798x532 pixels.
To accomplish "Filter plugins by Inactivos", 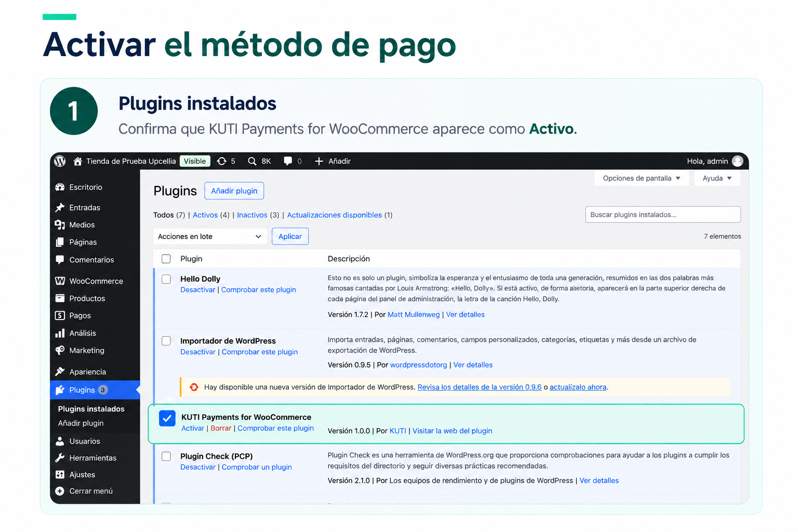I will [252, 215].
